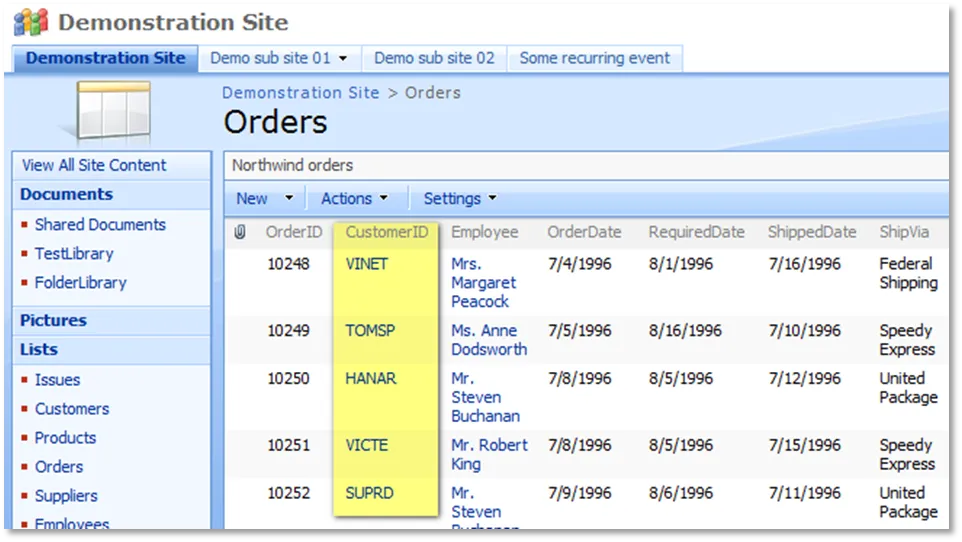962x542 pixels.
Task: Click Demonstration Site breadcrumb link
Action: (300, 93)
